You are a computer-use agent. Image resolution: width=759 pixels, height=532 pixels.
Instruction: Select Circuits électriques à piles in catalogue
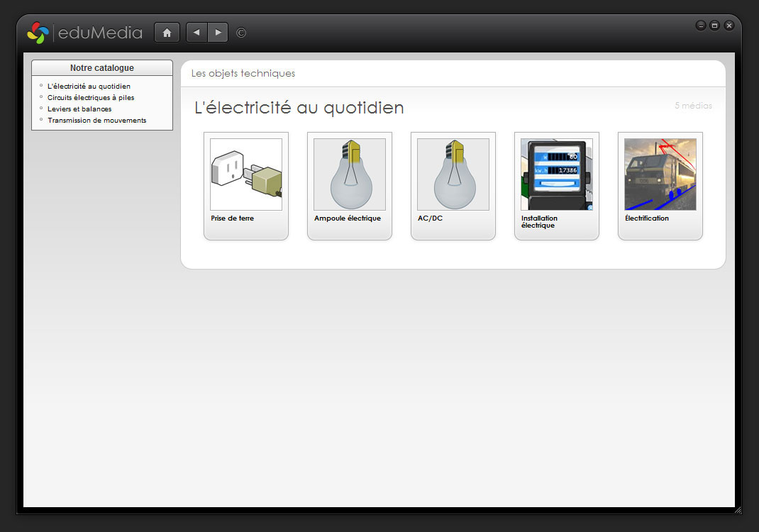pyautogui.click(x=91, y=98)
